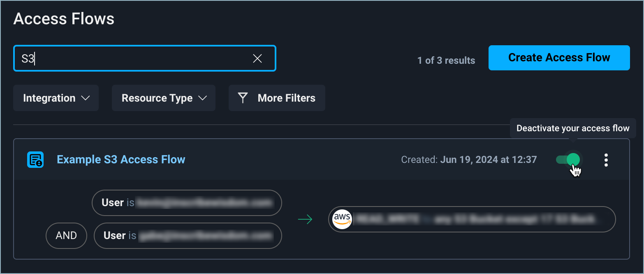644x274 pixels.
Task: Click the AND operator pill
Action: tap(66, 236)
